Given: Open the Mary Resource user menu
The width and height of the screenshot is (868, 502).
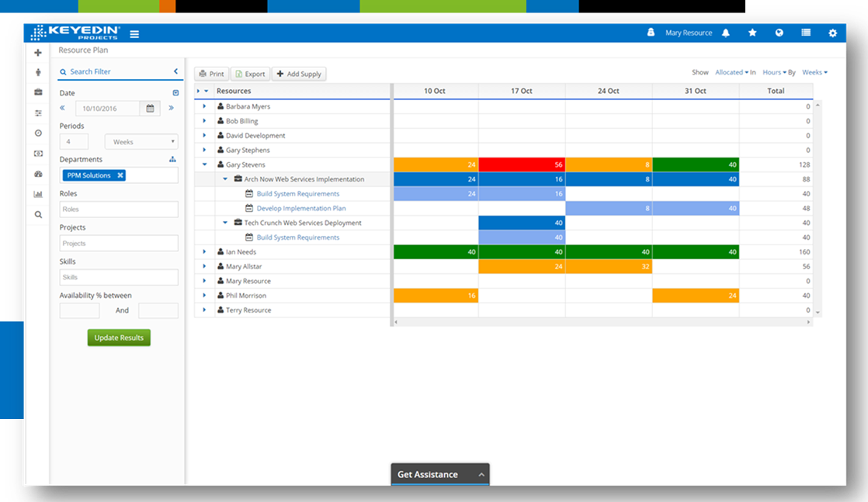Looking at the screenshot, I should point(688,33).
